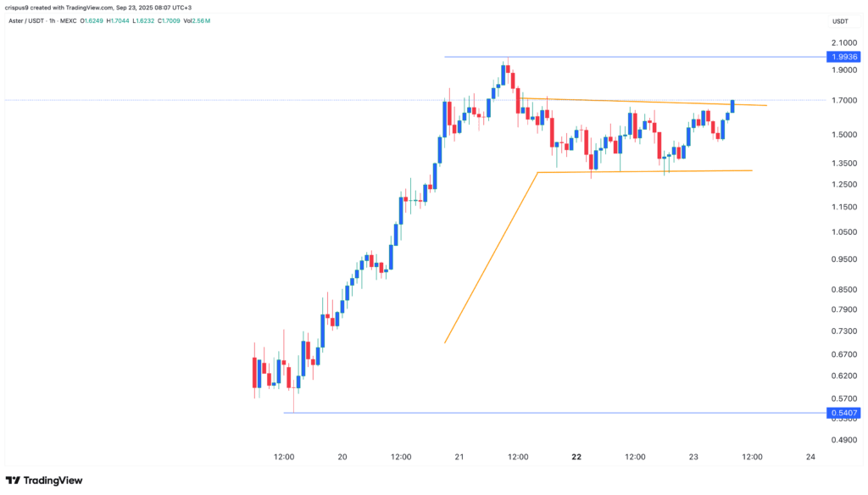Select the upper blue horizontal resistance line
Image resolution: width=868 pixels, height=495 pixels.
tap(635, 57)
